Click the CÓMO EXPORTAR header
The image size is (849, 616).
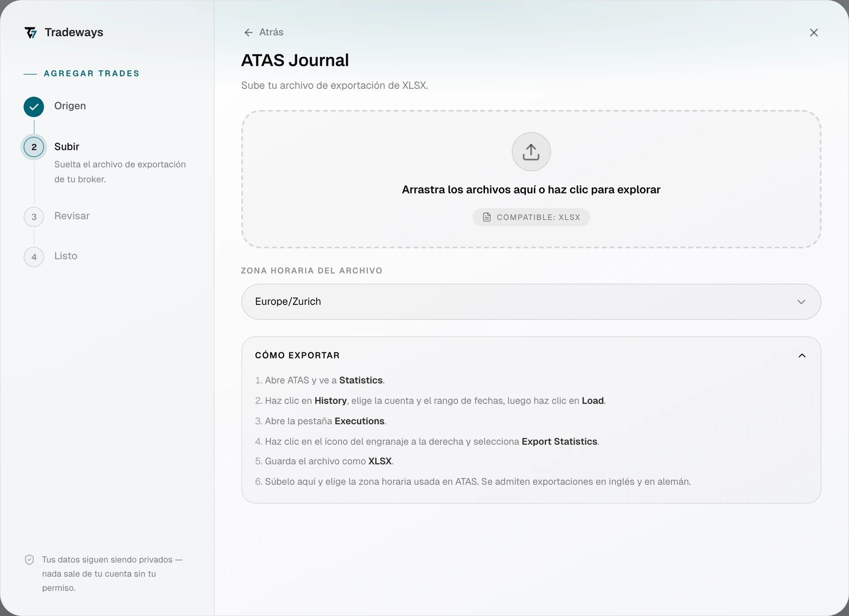pos(531,356)
